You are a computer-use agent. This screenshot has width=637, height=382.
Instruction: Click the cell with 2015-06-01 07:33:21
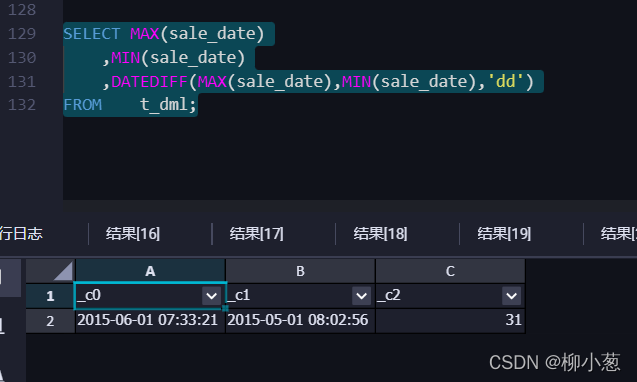tap(150, 320)
